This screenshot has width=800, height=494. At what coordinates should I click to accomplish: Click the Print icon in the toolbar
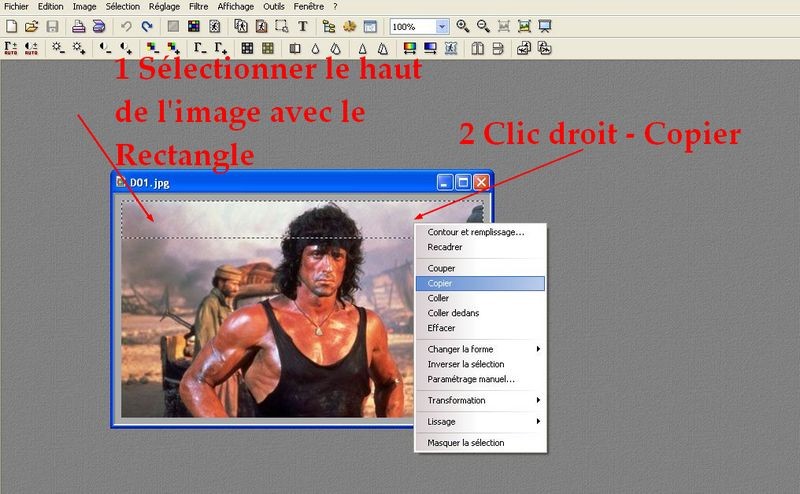click(77, 26)
